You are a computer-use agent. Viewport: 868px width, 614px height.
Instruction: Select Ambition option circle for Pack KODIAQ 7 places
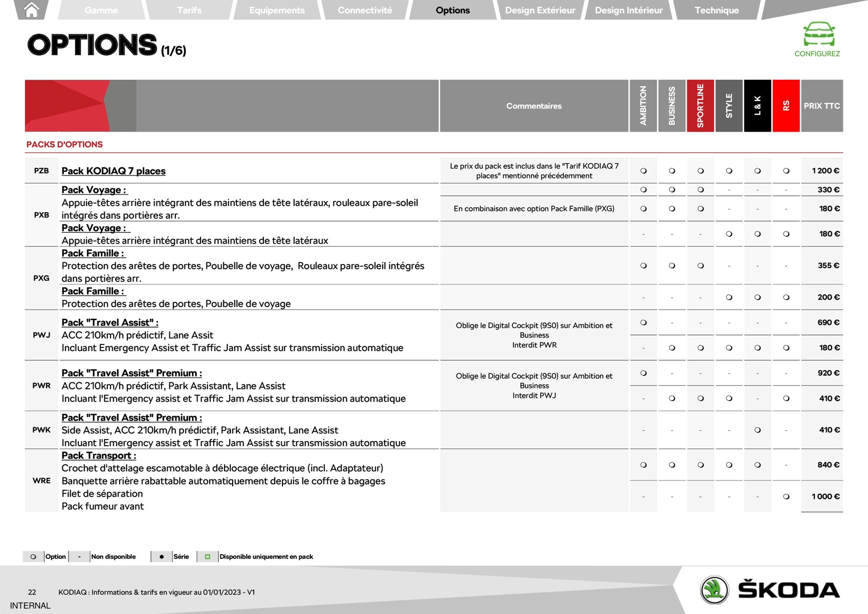(643, 171)
